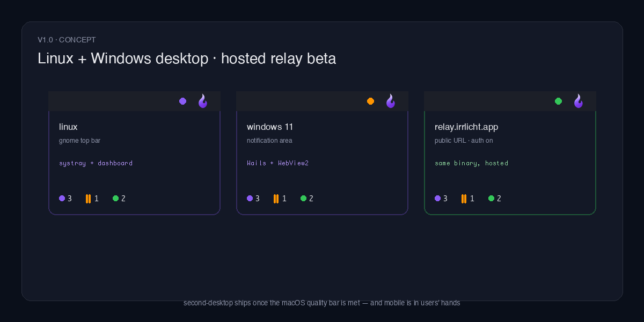Click orange pause bars count in linux card
The height and width of the screenshot is (322, 644).
pos(92,199)
